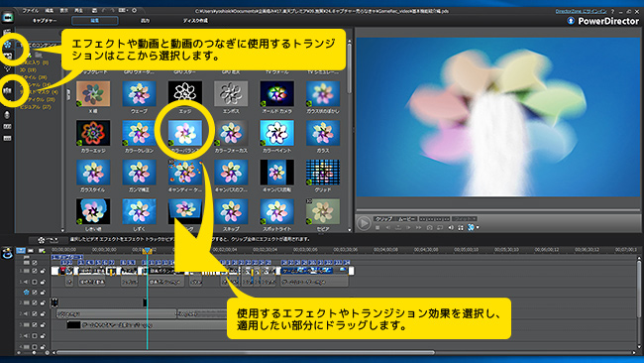The width and height of the screenshot is (644, 363).
Task: Open the Effect Room from the sidebar
Action: click(x=8, y=44)
